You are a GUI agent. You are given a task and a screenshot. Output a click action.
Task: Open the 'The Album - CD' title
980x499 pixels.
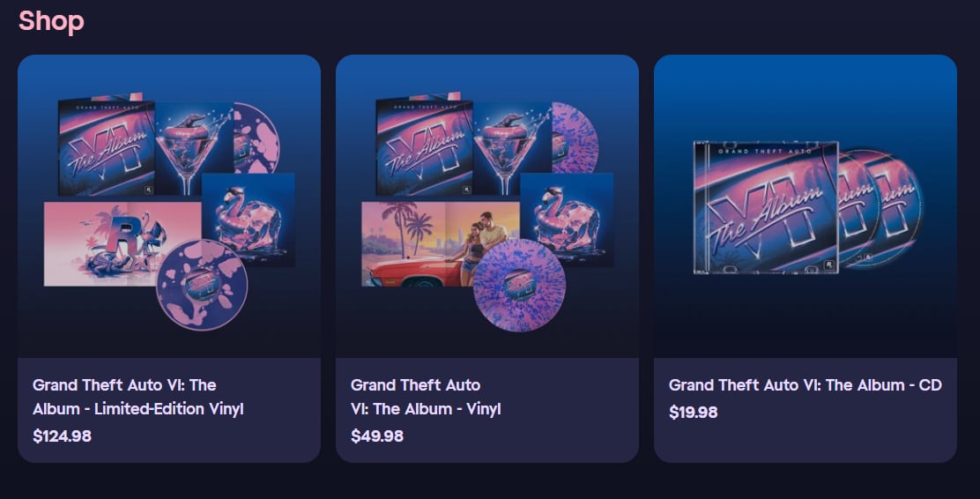click(x=805, y=384)
